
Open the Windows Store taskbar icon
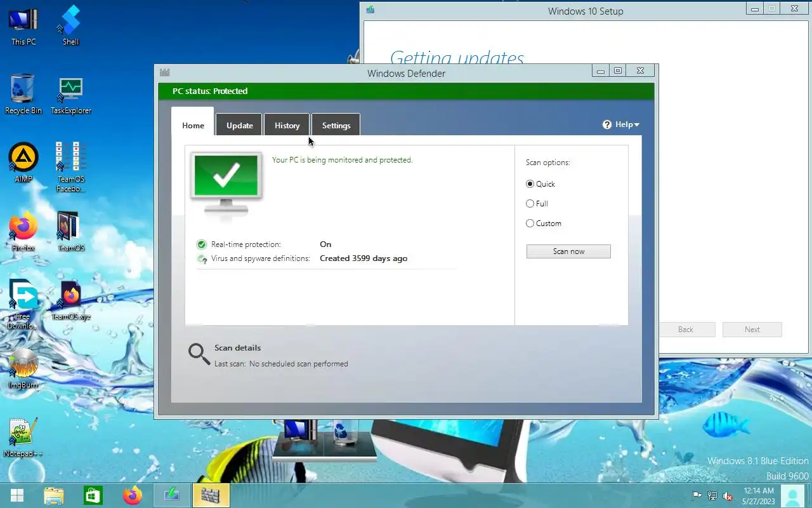pyautogui.click(x=93, y=495)
